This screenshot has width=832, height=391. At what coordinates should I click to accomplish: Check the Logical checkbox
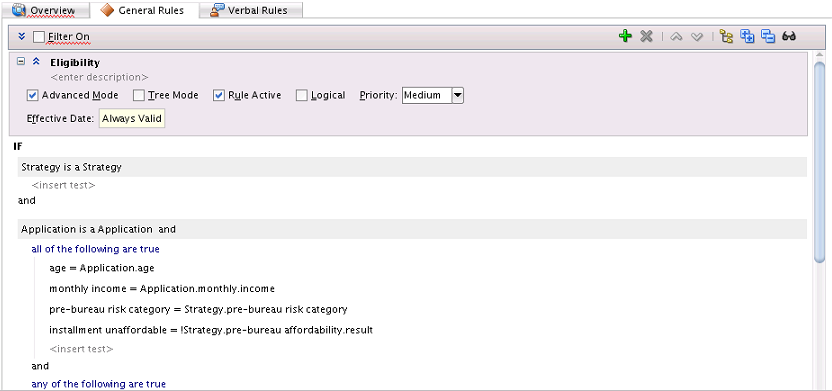point(301,95)
